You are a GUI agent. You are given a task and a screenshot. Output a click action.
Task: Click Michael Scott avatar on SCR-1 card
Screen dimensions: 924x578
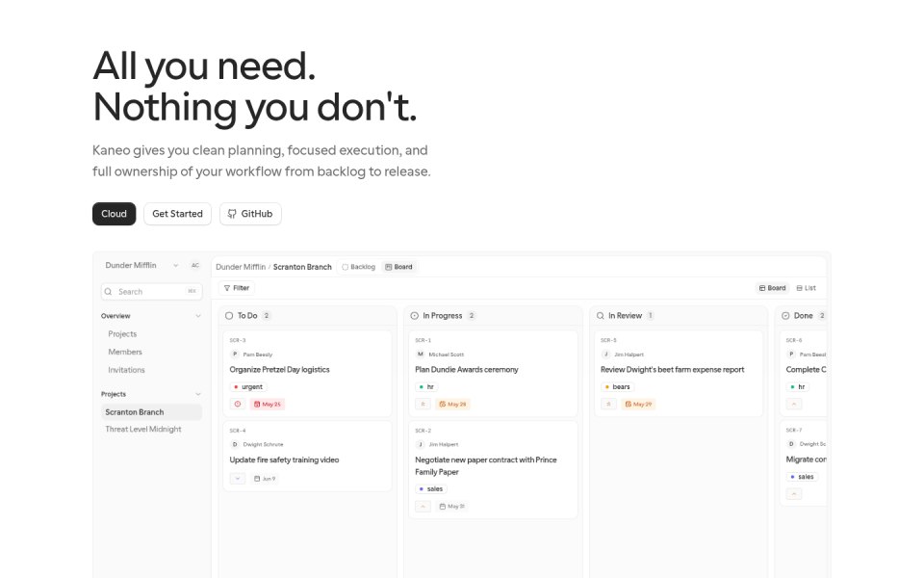click(421, 354)
